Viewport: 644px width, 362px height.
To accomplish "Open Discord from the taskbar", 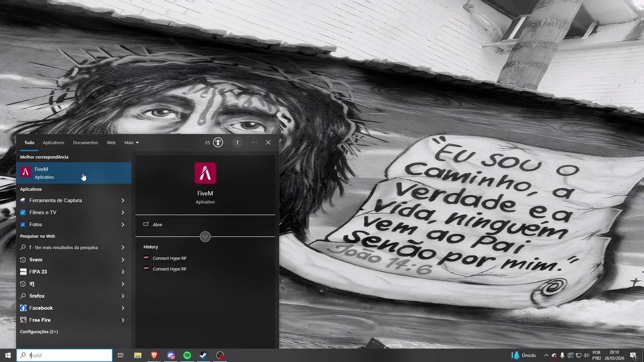I will tap(171, 355).
